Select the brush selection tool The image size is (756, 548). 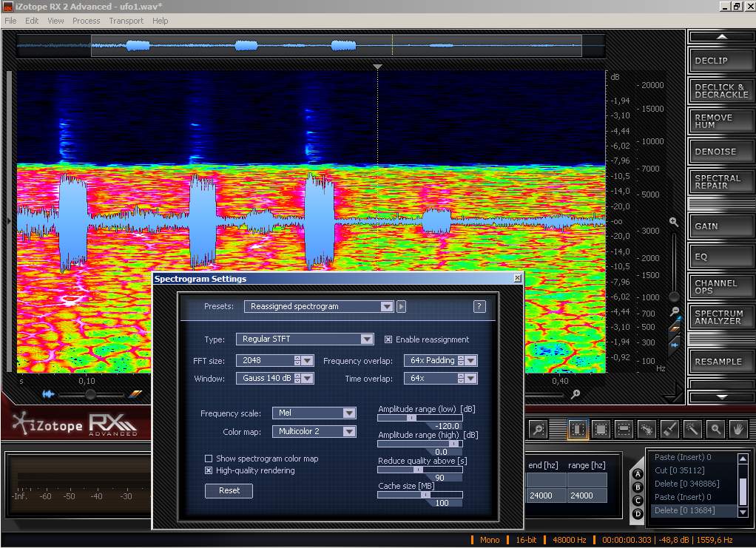click(669, 428)
